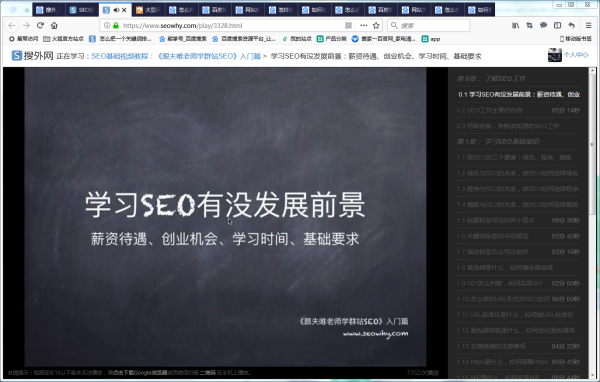600x382 pixels.
Task: Select lesson 0.1 in the playlist
Action: point(519,95)
